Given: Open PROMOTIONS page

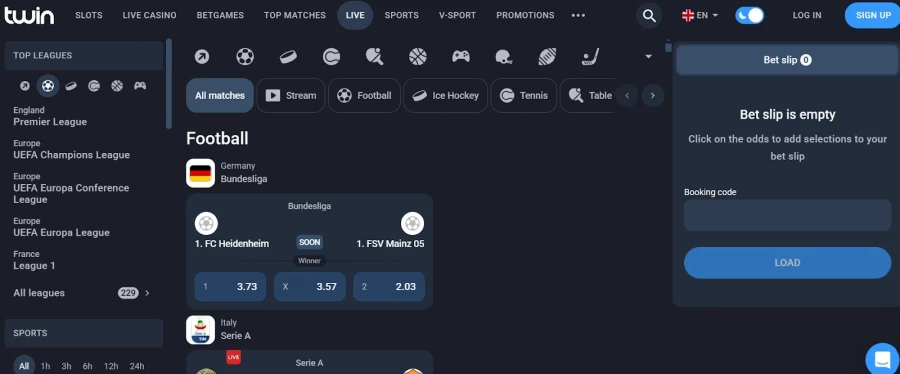Looking at the screenshot, I should pyautogui.click(x=525, y=15).
